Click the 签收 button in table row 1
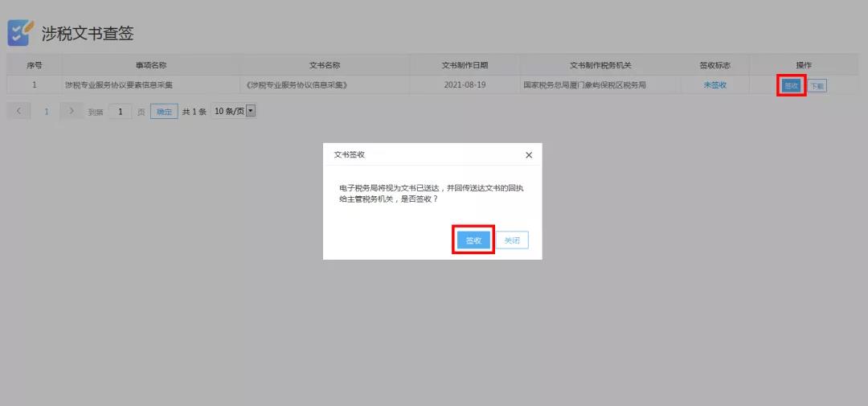 click(x=791, y=85)
